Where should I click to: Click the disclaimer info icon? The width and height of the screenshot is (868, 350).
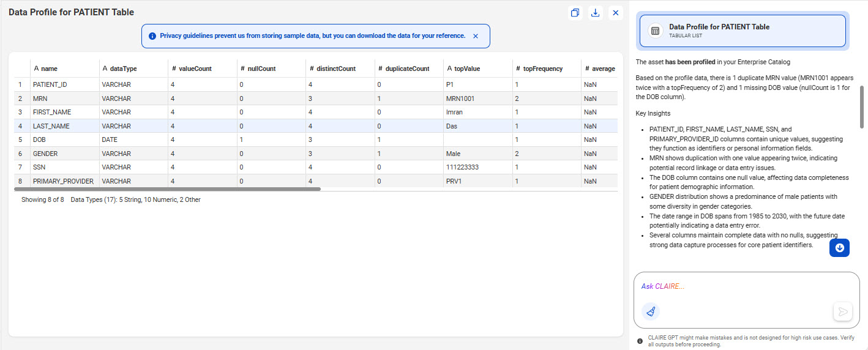click(640, 341)
